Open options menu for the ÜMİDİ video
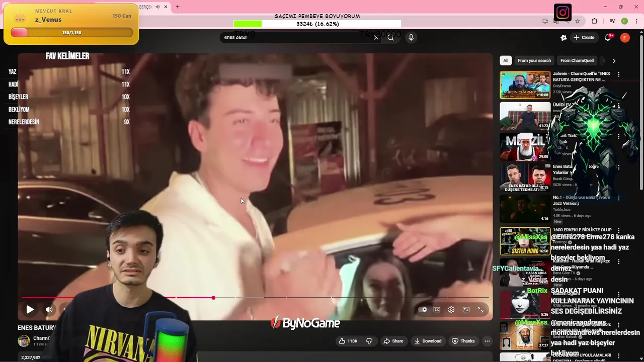Viewport: 644px width, 362px height. pos(619,105)
